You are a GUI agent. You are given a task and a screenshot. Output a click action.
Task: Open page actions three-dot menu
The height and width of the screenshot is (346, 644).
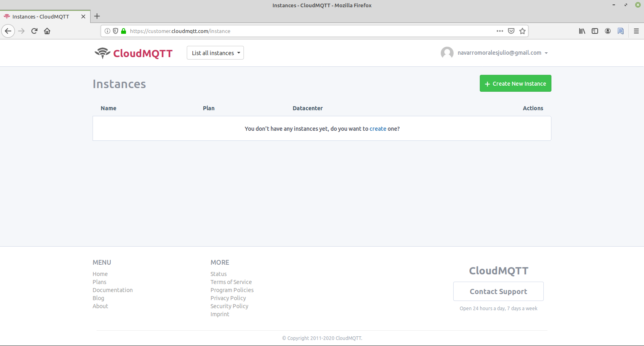500,31
